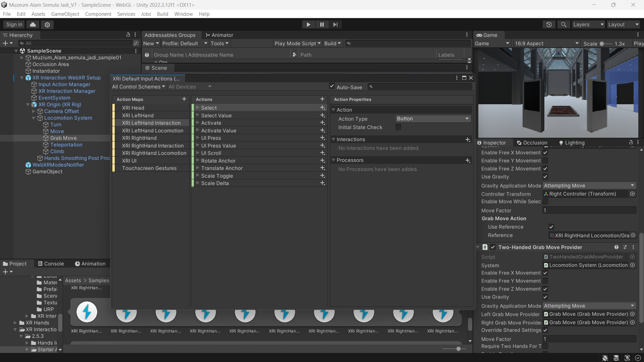
Task: Click the Step frame button
Action: coord(335,24)
